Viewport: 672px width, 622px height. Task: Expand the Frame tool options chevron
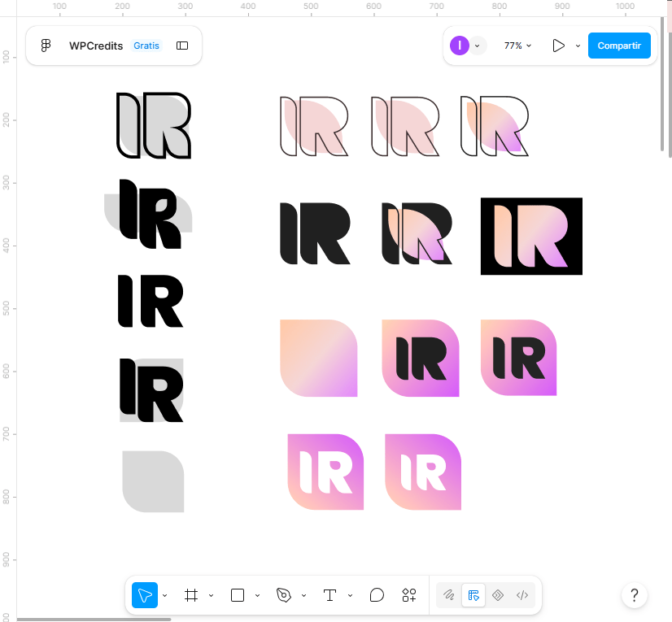click(x=212, y=595)
